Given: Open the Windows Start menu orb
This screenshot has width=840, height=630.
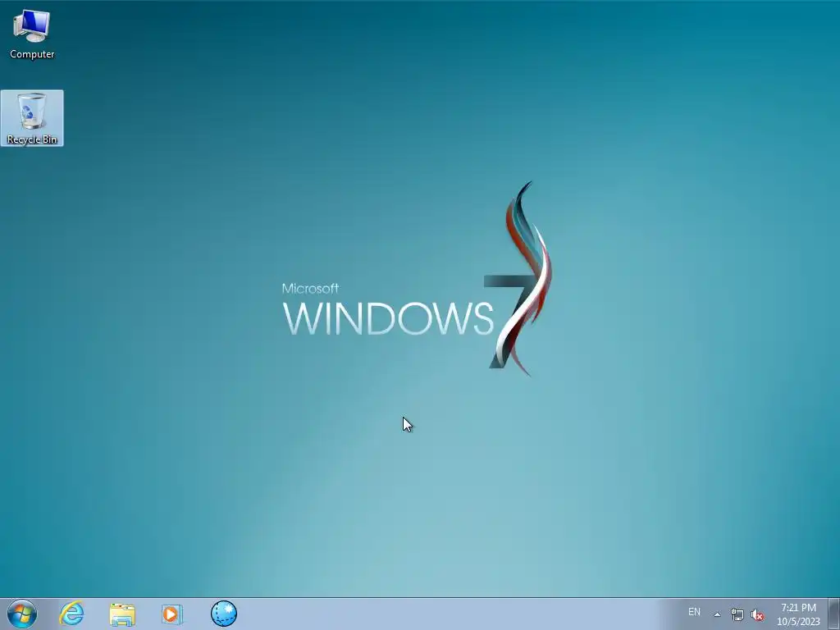Looking at the screenshot, I should (22, 614).
